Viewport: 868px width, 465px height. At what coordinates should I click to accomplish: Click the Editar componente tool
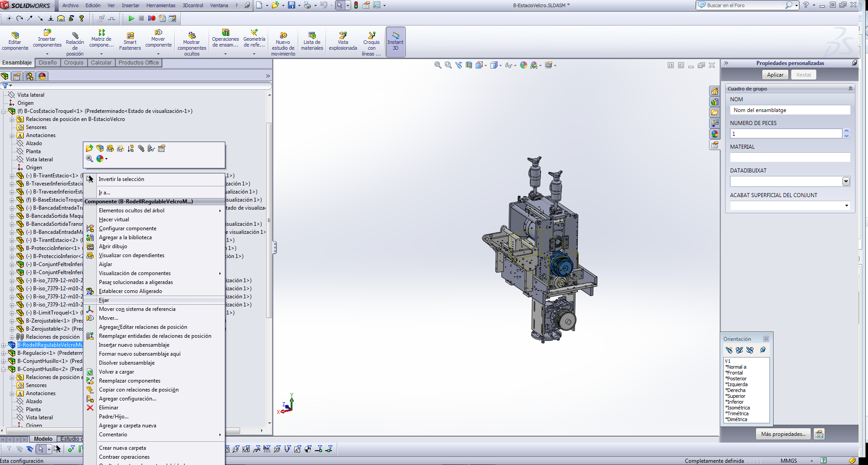coord(15,41)
